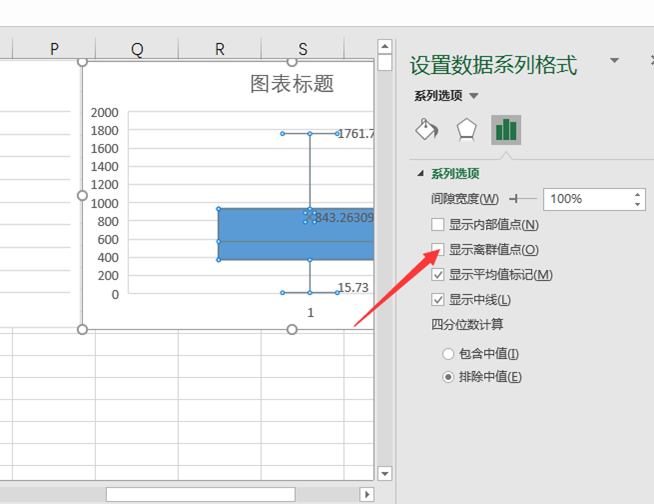Select 包含中值 radio option

click(x=448, y=354)
